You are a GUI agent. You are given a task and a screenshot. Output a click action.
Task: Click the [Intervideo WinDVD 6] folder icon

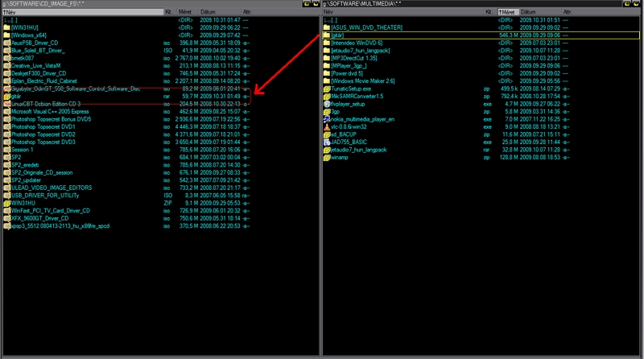[x=327, y=43]
